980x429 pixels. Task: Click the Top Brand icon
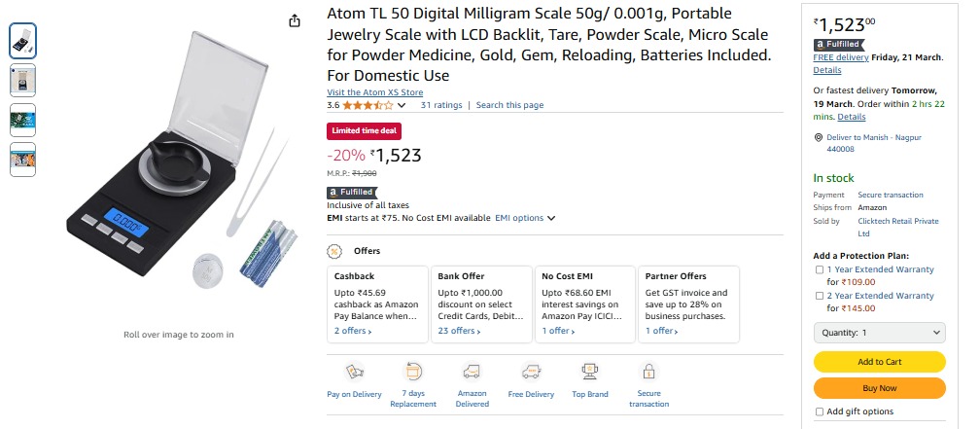pos(590,372)
